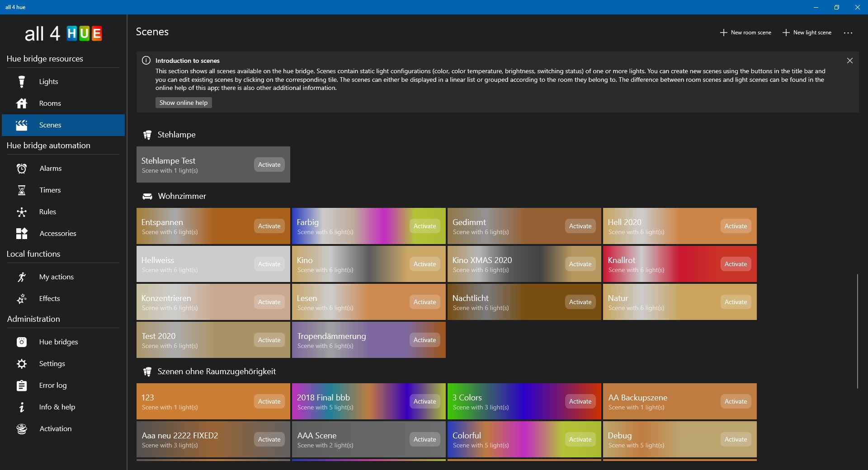Open the Activation page

pyautogui.click(x=55, y=428)
